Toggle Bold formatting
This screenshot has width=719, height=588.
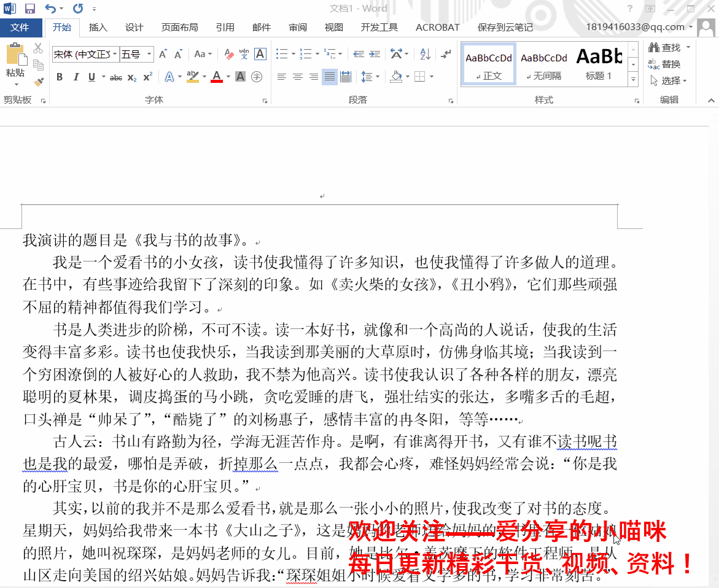(x=60, y=77)
